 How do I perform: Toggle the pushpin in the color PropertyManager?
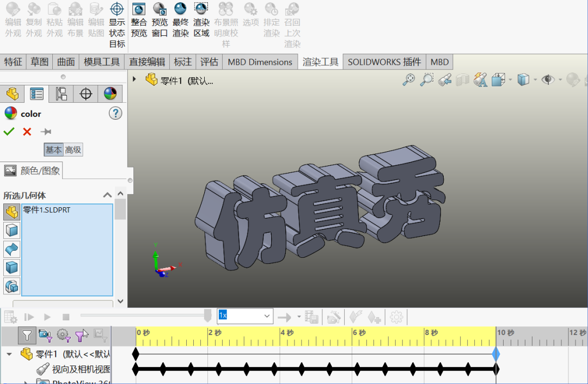pyautogui.click(x=46, y=132)
